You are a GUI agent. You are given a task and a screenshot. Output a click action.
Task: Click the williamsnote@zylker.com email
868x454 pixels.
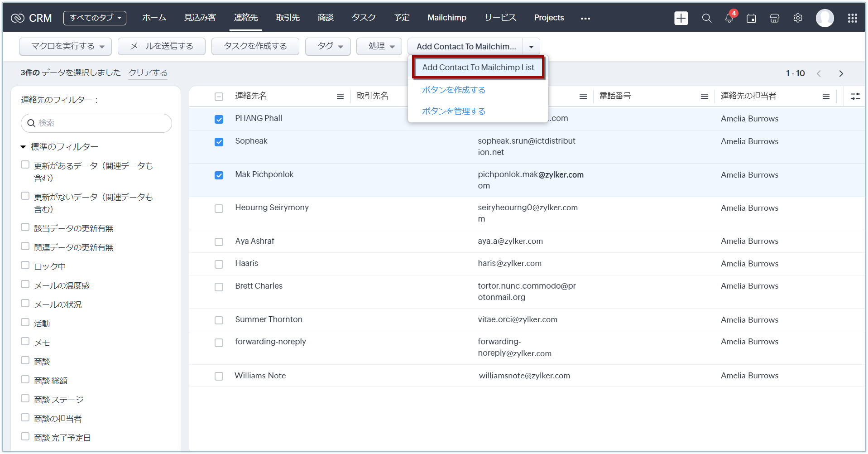click(x=524, y=376)
